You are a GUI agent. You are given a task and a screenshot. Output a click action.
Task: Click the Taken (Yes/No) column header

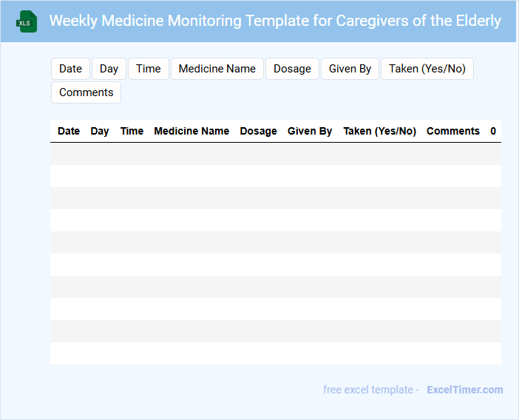pos(379,131)
